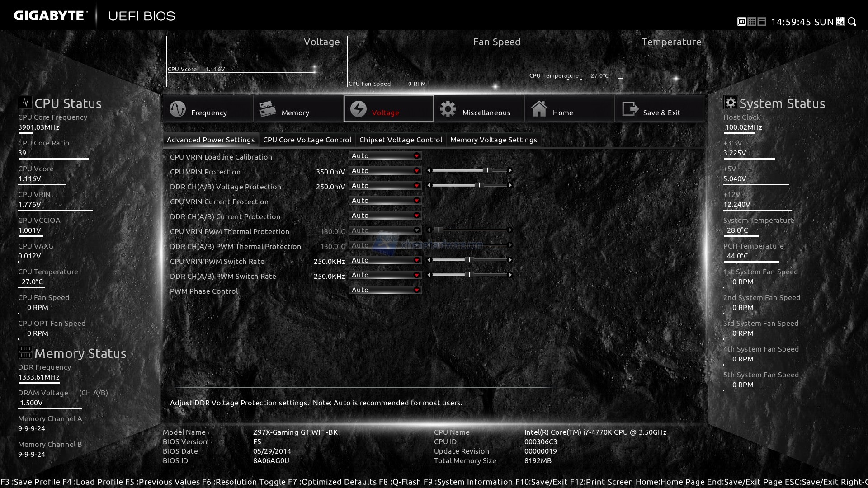868x488 pixels.
Task: Click right arrow of CPU VRIN PWM Switch Rate slider
Action: 510,260
